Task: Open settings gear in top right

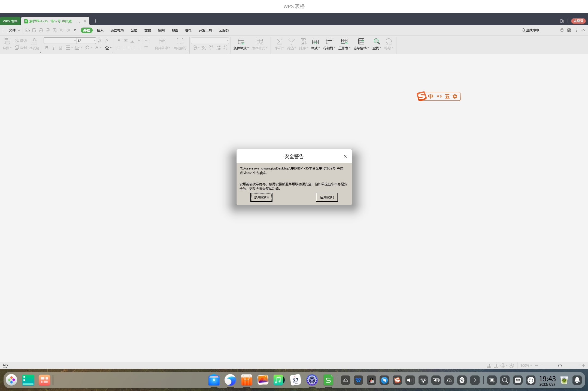Action: 569,30
